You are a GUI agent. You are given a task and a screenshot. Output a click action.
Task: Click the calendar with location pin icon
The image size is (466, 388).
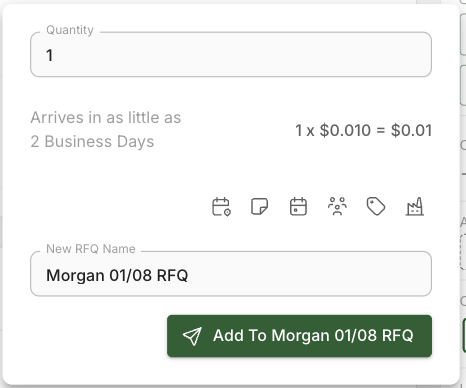221,207
